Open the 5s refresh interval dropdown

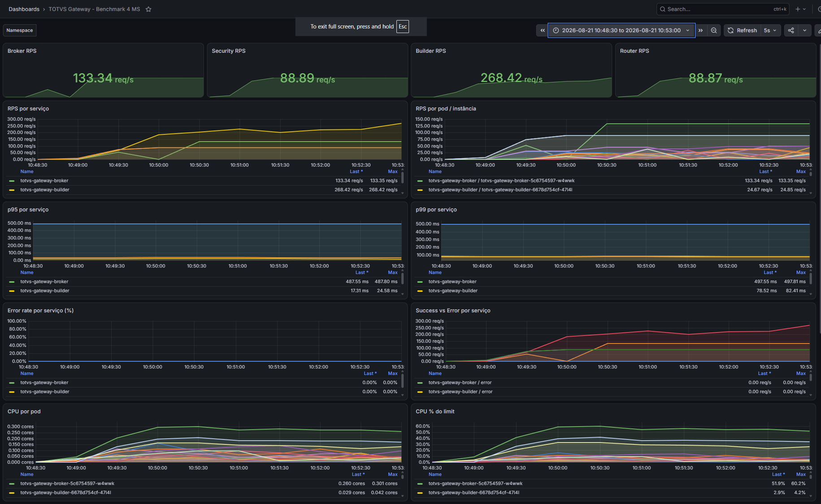[x=770, y=30]
